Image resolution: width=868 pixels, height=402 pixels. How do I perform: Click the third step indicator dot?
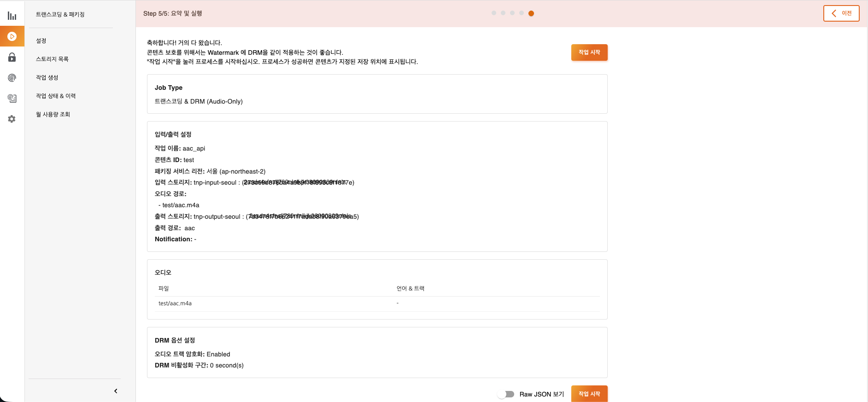point(512,13)
